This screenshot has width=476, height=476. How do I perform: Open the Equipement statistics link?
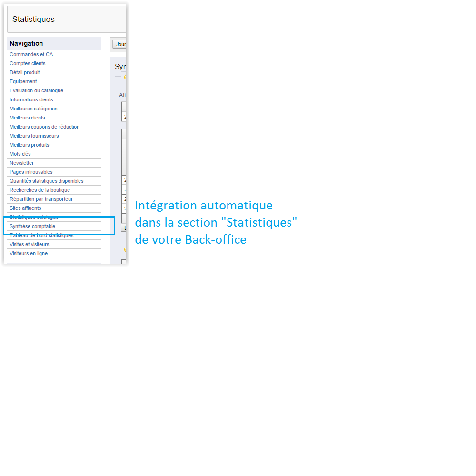(23, 81)
